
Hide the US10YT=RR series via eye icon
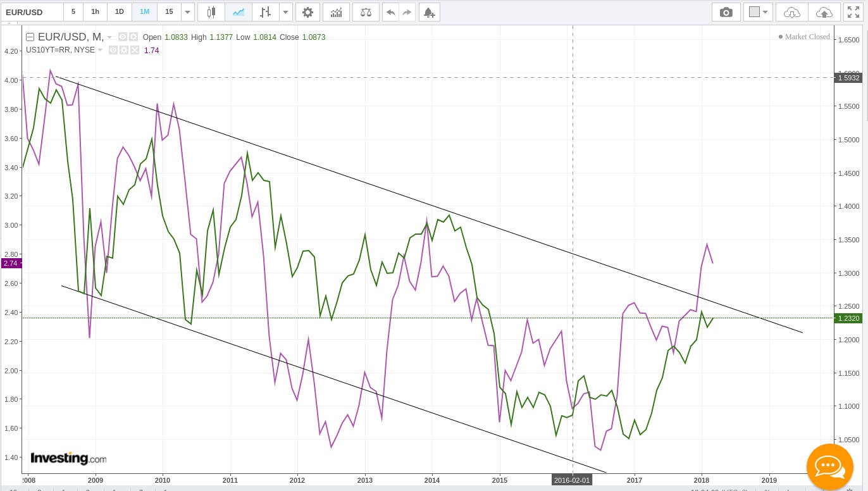113,50
